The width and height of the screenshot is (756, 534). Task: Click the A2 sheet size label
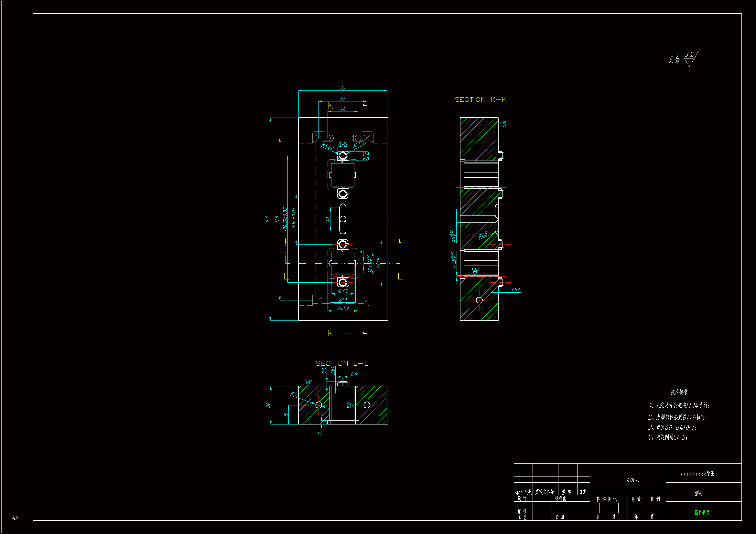point(15,518)
